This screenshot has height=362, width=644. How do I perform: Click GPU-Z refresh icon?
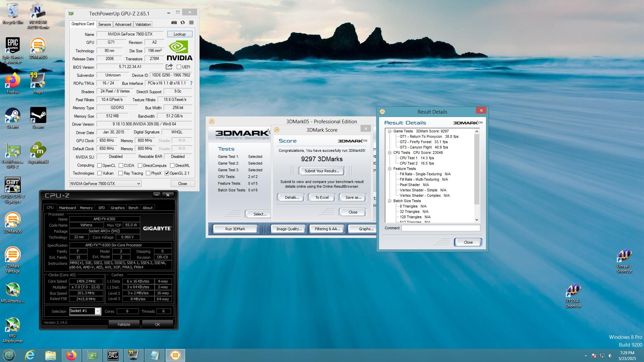(182, 22)
